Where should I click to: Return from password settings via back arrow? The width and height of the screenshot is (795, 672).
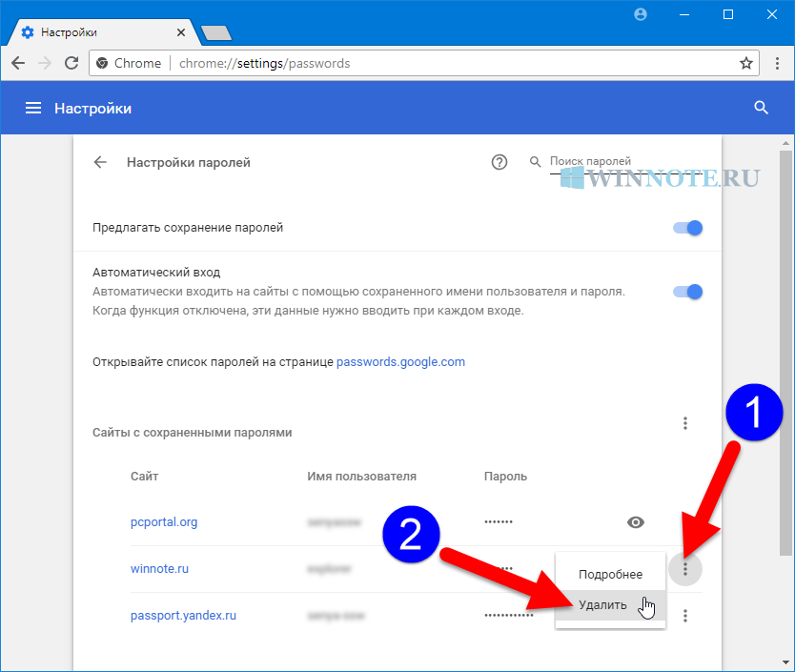pos(100,162)
